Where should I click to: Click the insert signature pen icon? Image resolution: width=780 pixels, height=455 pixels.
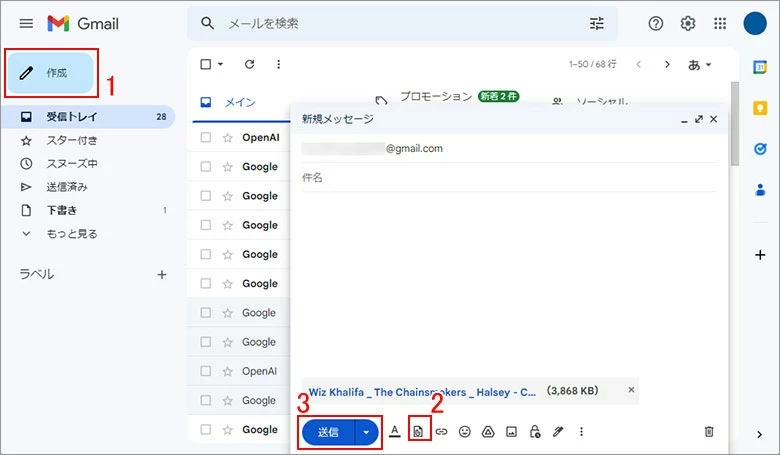(558, 432)
